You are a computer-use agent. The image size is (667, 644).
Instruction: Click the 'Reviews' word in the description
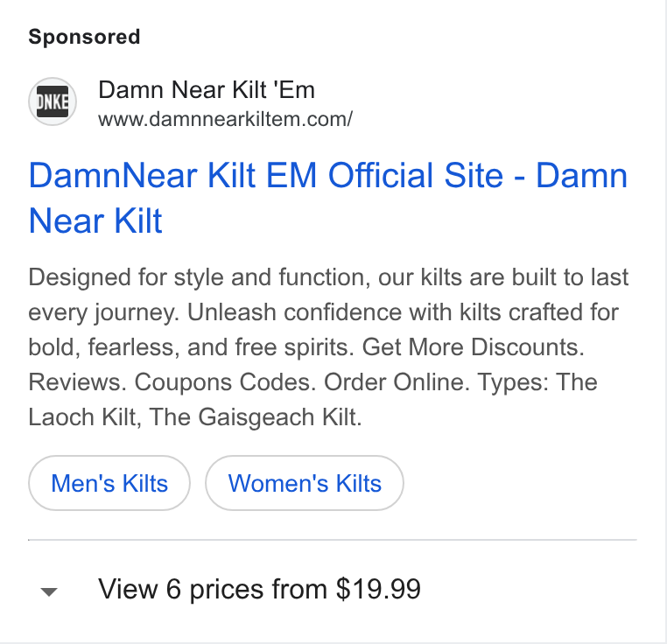(x=77, y=382)
